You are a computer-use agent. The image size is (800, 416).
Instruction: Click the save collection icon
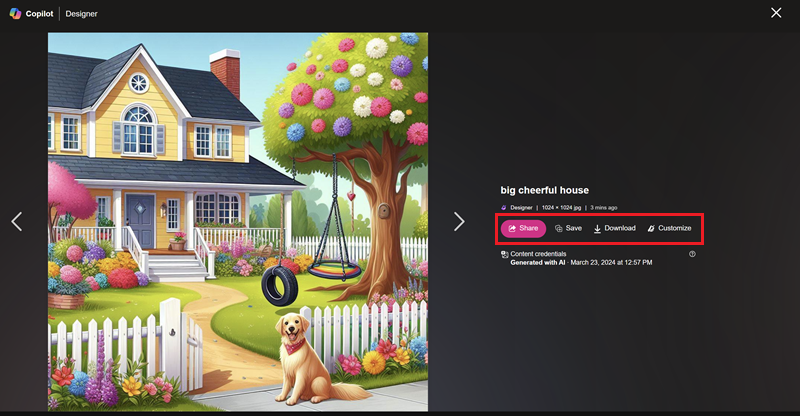point(559,229)
